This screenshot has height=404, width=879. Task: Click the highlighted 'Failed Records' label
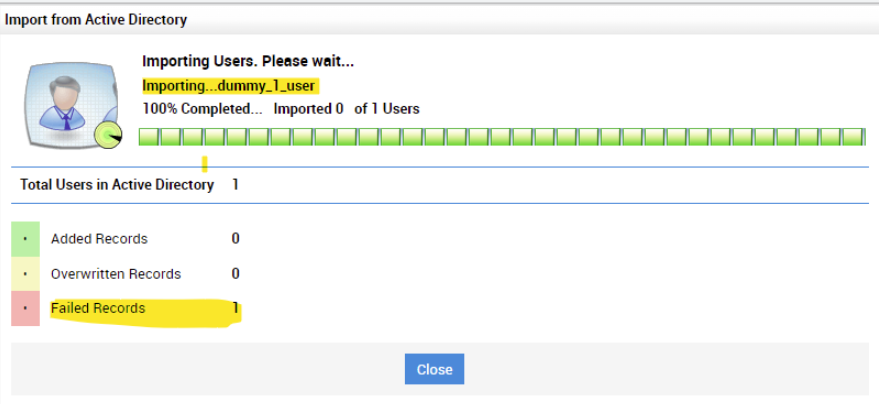click(98, 308)
